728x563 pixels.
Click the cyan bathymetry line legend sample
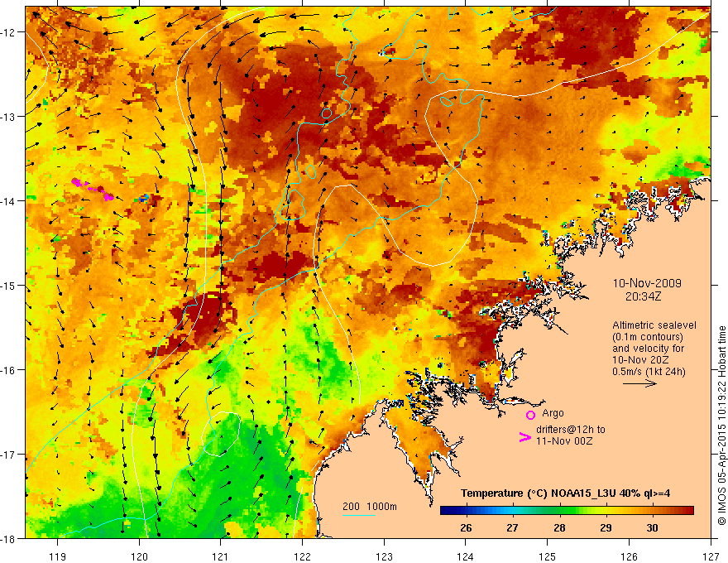pyautogui.click(x=359, y=515)
